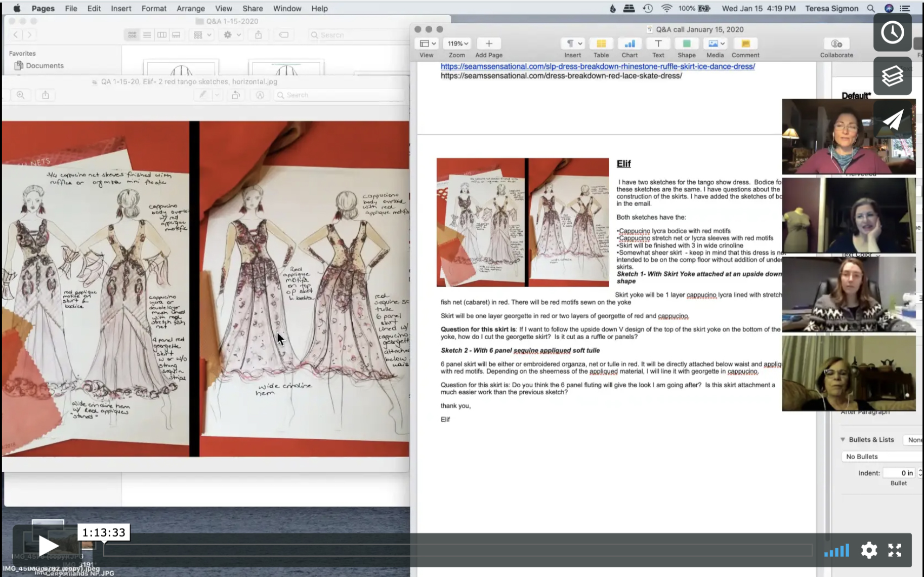Open the Shape tool in toolbar
This screenshot has height=577, width=924.
coord(686,44)
